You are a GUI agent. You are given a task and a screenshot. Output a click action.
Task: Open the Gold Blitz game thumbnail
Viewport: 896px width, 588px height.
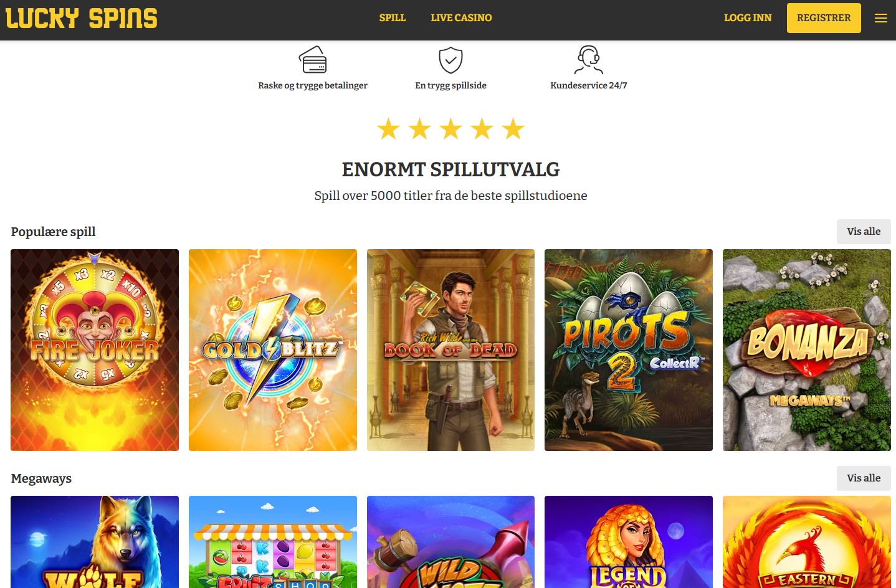click(x=273, y=350)
